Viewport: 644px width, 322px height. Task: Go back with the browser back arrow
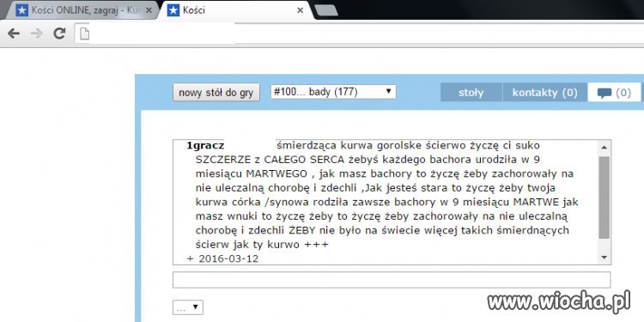[14, 33]
